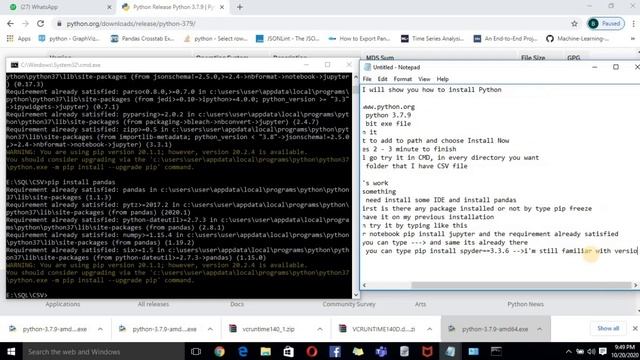The image size is (640, 360).
Task: Open the How to Export Pan... bookmark
Action: click(x=359, y=38)
